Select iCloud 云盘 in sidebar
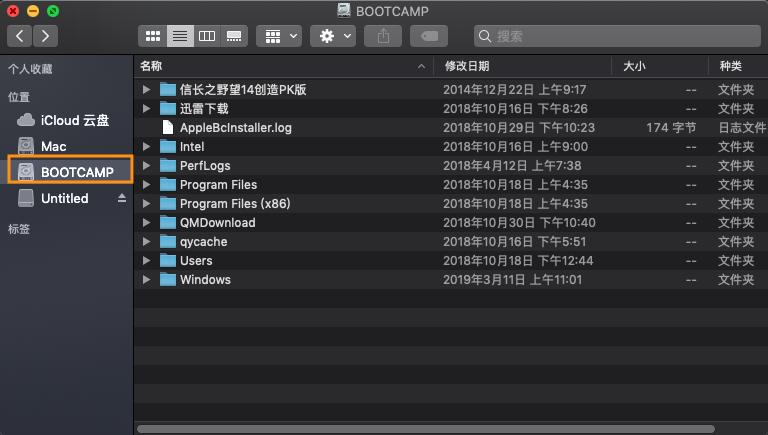Image resolution: width=768 pixels, height=435 pixels. tap(69, 121)
